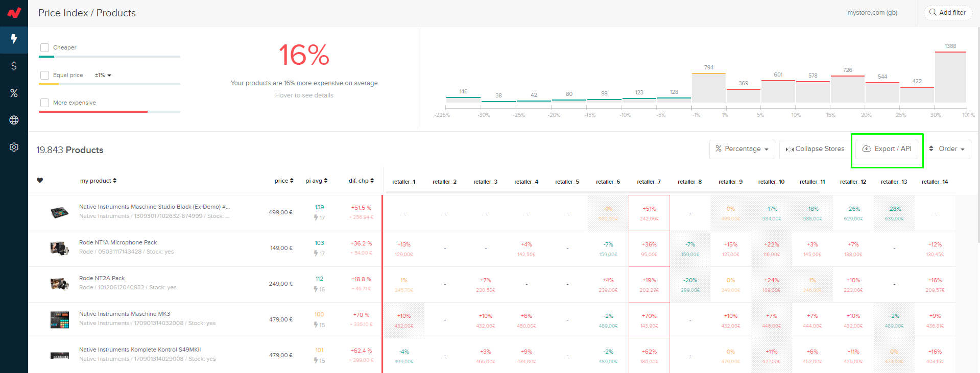Open Rode NT1A Microphone Pack product
The width and height of the screenshot is (980, 373).
coord(118,242)
